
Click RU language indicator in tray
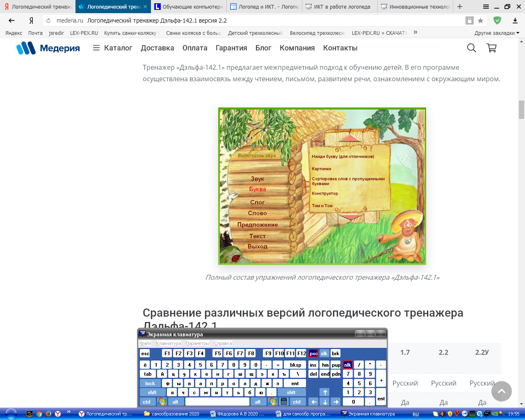tap(415, 414)
